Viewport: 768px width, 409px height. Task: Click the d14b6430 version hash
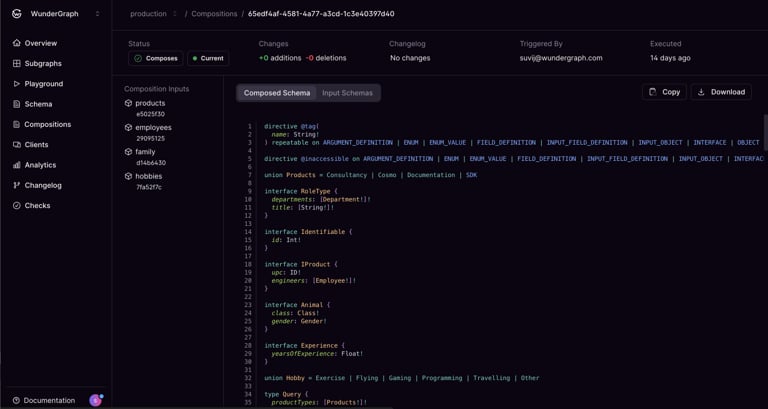(x=151, y=163)
